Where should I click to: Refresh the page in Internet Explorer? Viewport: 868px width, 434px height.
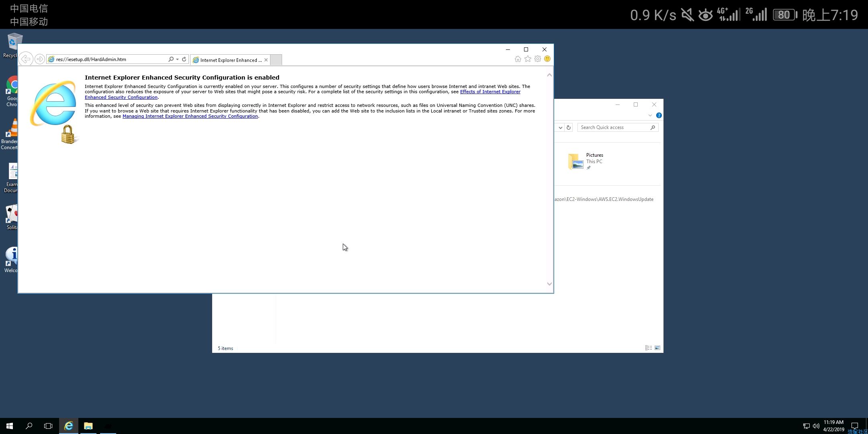tap(184, 59)
